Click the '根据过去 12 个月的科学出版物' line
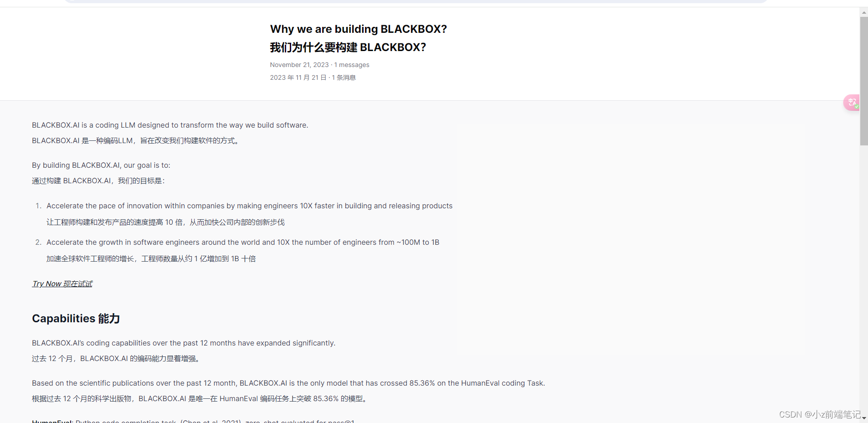The width and height of the screenshot is (868, 423). click(x=200, y=399)
